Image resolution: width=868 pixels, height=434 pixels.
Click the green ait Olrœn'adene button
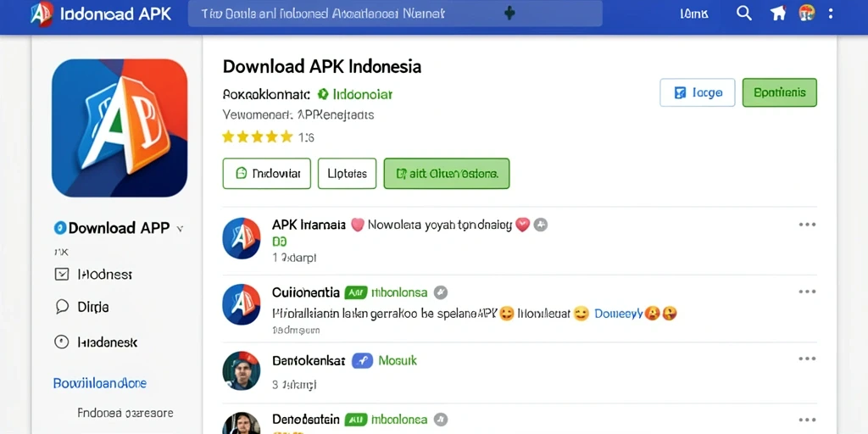coord(447,174)
